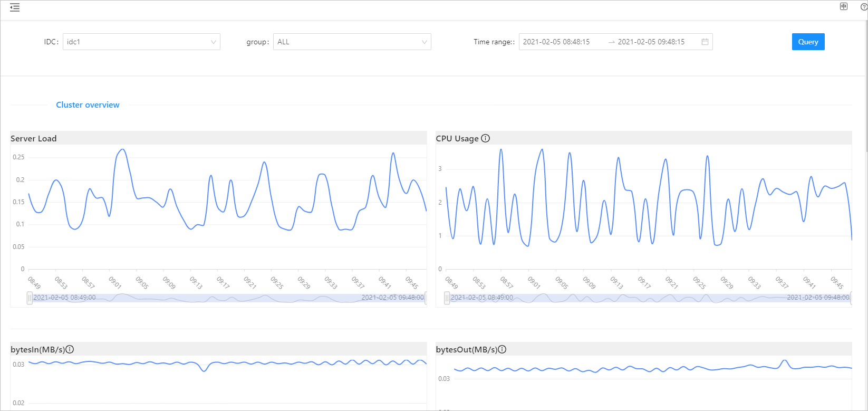
Task: Edit start time 2021-02-05 08:48:15
Action: tap(556, 42)
